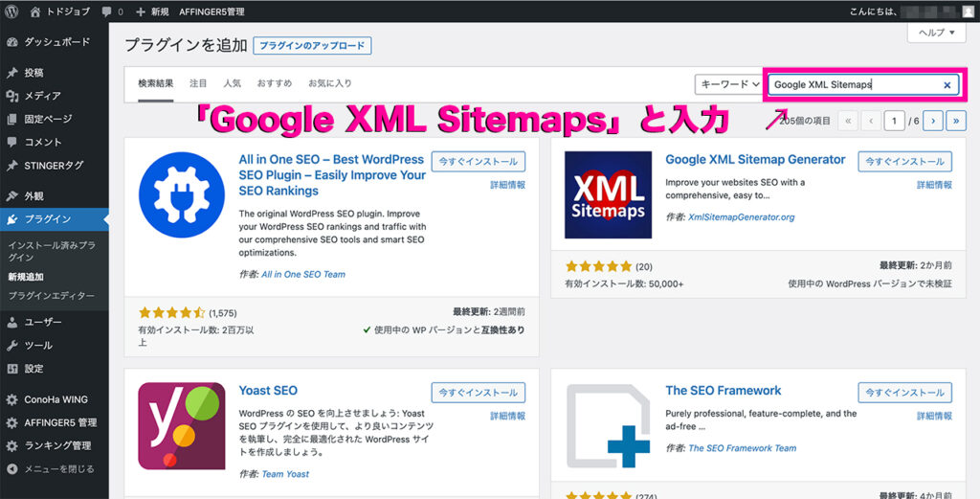The image size is (980, 499).
Task: Click XML Sitemaps plugin thumbnail
Action: pyautogui.click(x=608, y=194)
